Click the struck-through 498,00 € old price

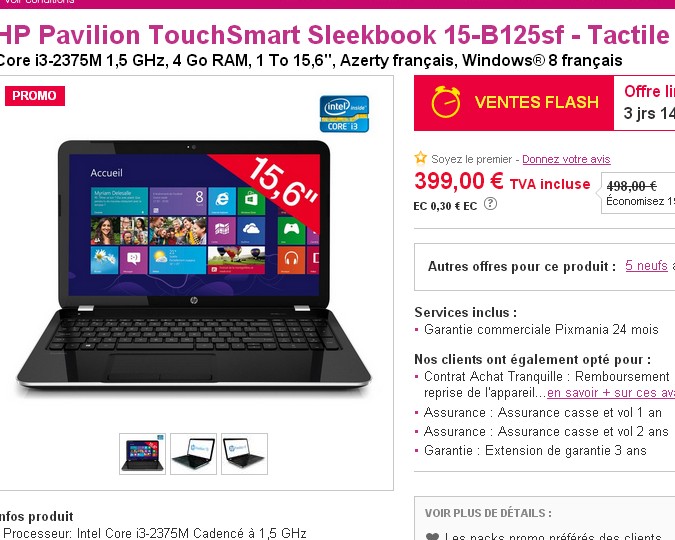tap(632, 186)
